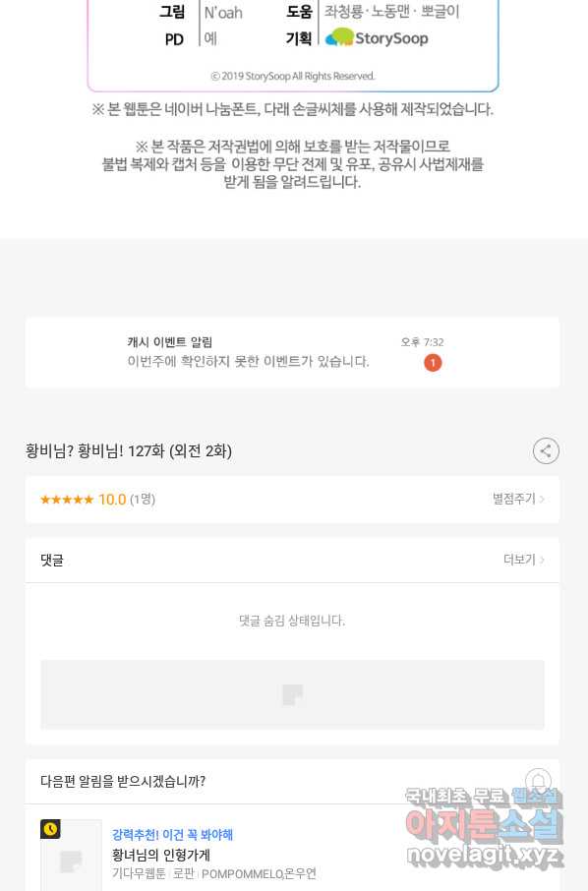Click the share icon beside episode title
This screenshot has height=891, width=588.
click(546, 451)
